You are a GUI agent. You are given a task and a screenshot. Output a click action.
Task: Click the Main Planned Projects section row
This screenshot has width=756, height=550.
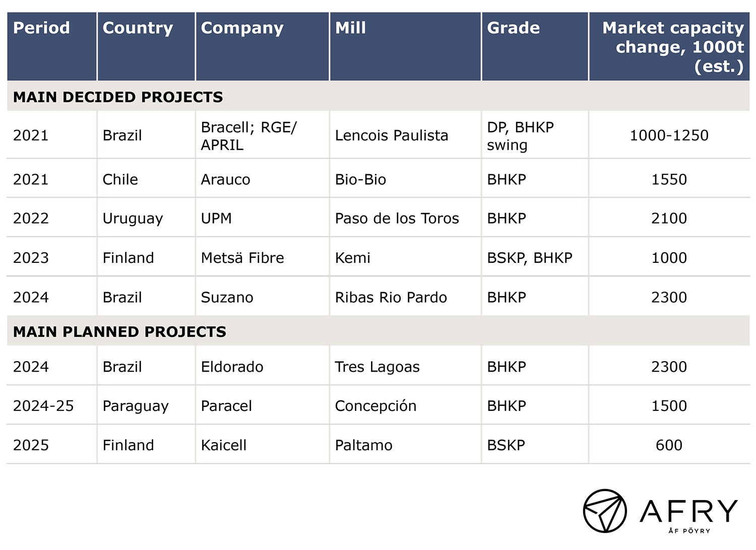tap(378, 331)
